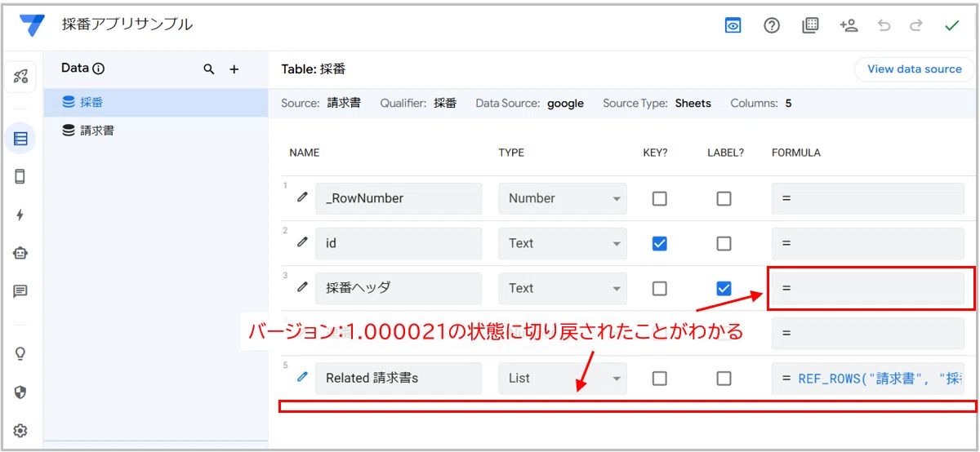Click the formula field for id
The image size is (980, 452).
click(868, 243)
